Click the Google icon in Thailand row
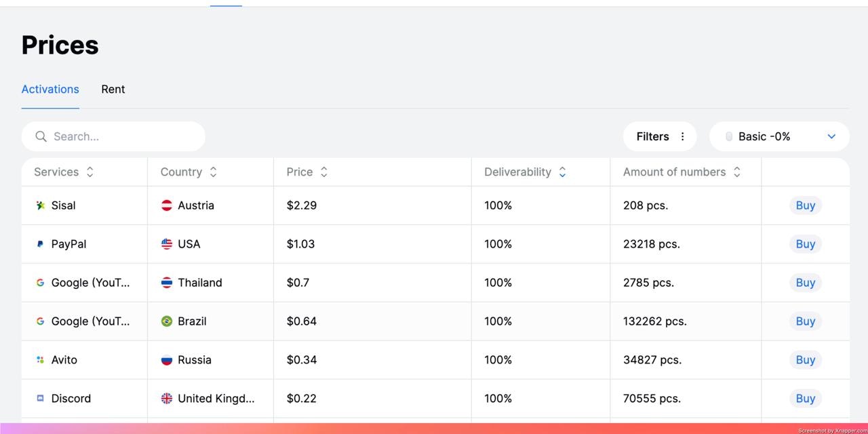The height and width of the screenshot is (434, 868). 40,283
